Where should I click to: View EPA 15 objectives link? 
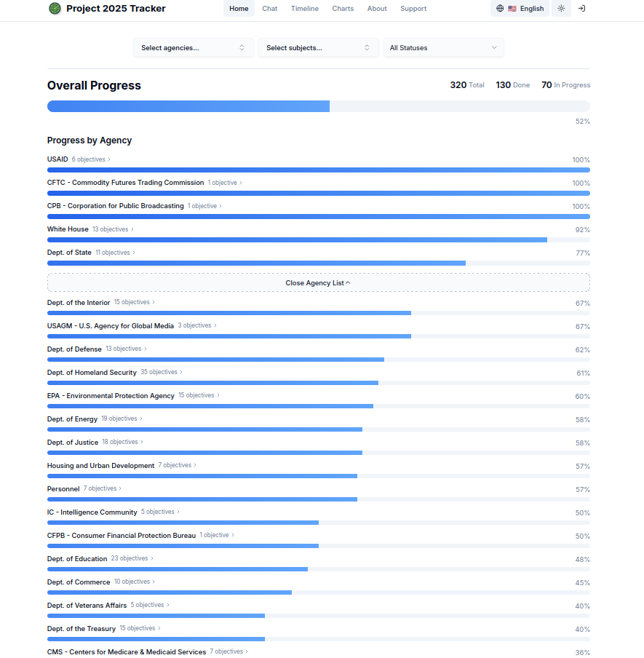(x=199, y=395)
